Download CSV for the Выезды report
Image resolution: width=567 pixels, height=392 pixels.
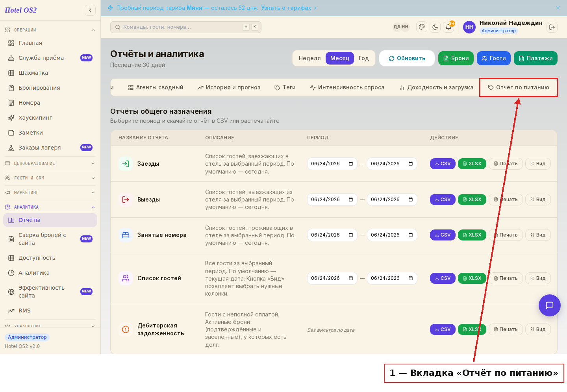coord(443,200)
